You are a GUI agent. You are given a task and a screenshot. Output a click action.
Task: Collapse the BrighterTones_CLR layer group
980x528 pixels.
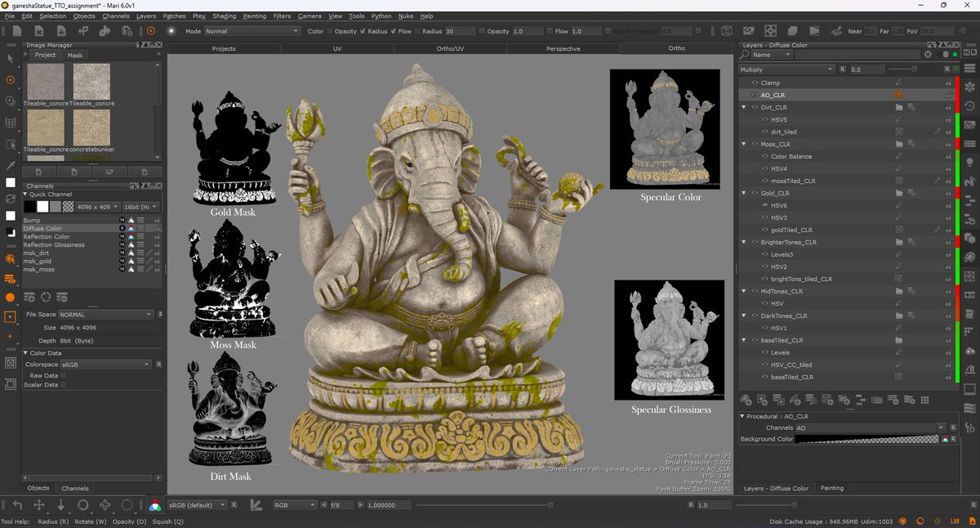(744, 242)
